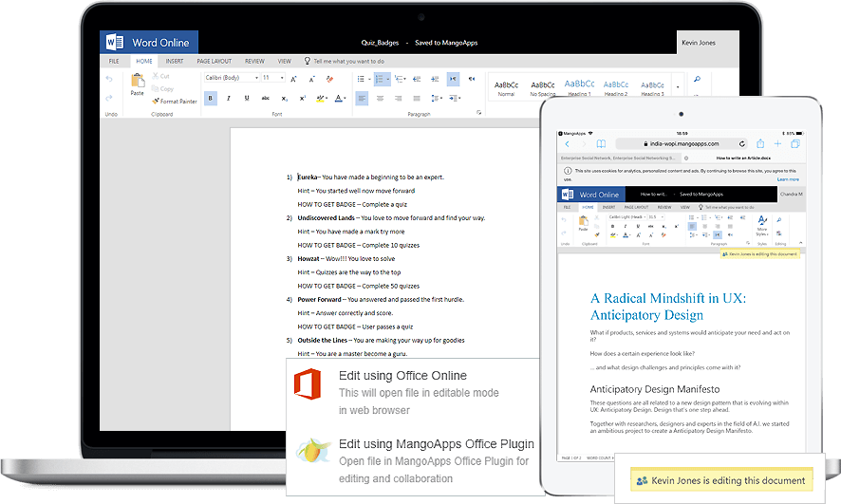Expand the Styles gallery arrow on laptop
Image resolution: width=841 pixels, height=504 pixels.
(678, 87)
